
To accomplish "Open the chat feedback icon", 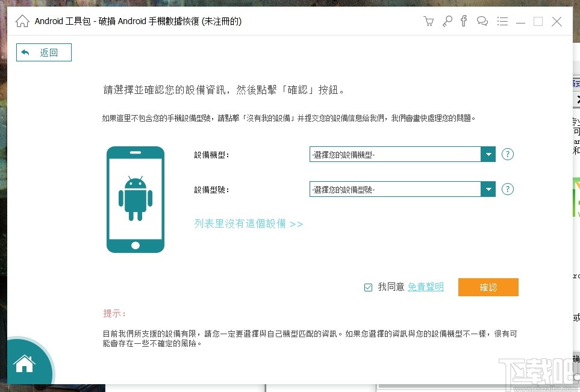I will click(x=482, y=21).
